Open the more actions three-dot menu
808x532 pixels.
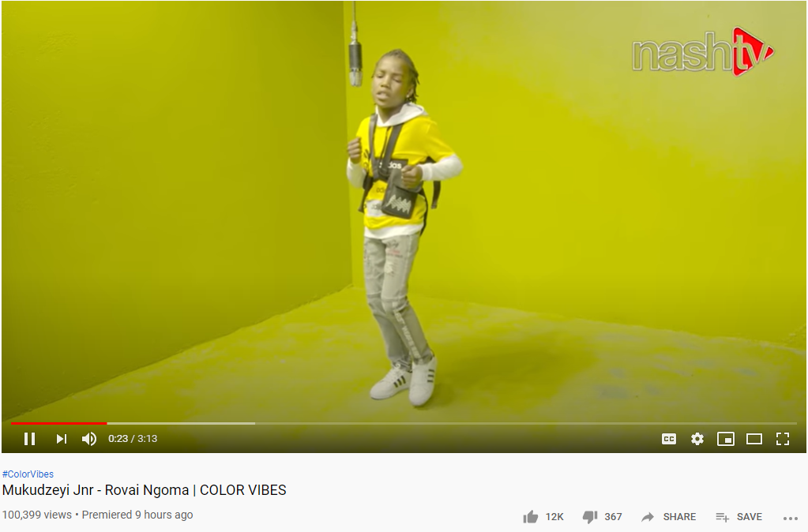[x=790, y=518]
